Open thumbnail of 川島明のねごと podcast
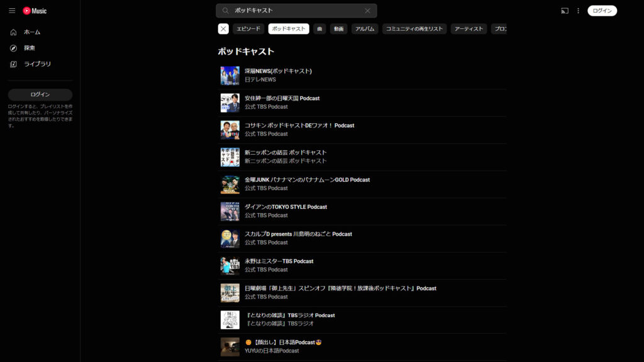 click(x=230, y=238)
